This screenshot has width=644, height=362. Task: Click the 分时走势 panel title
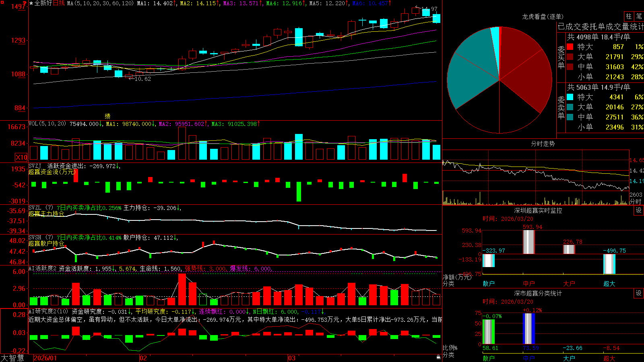pyautogui.click(x=543, y=144)
